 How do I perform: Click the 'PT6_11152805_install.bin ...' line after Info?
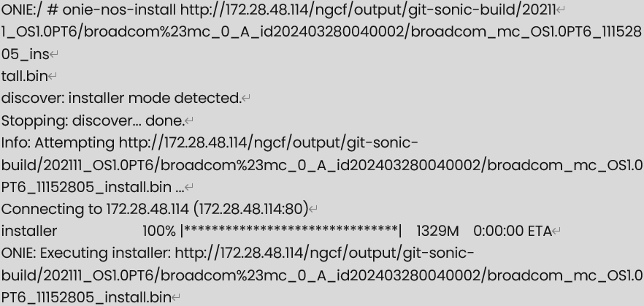93,187
